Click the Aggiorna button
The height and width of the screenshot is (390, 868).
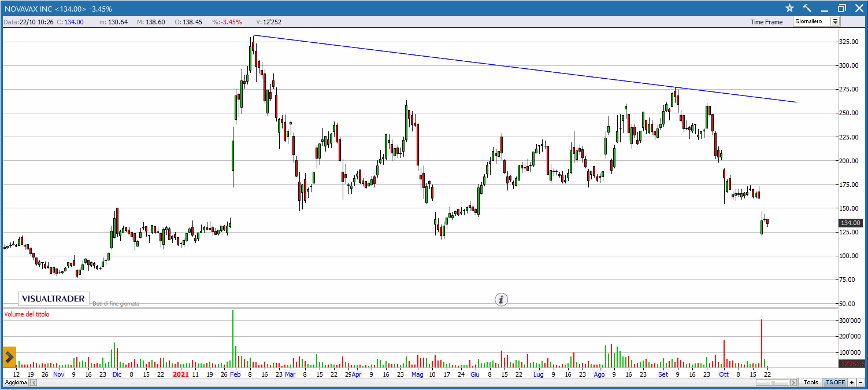[x=16, y=382]
